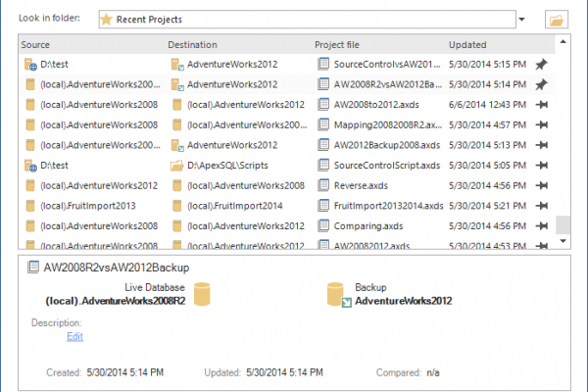Click the list scroll down arrow

(x=563, y=241)
